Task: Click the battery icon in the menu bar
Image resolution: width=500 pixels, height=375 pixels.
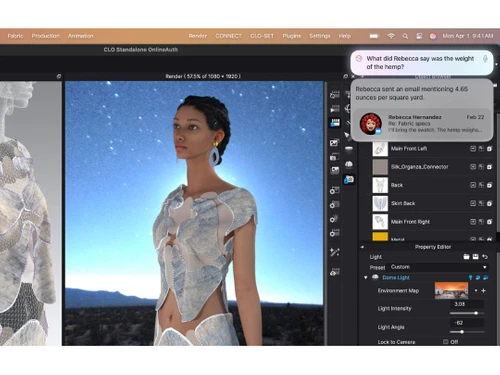Action: (374, 36)
